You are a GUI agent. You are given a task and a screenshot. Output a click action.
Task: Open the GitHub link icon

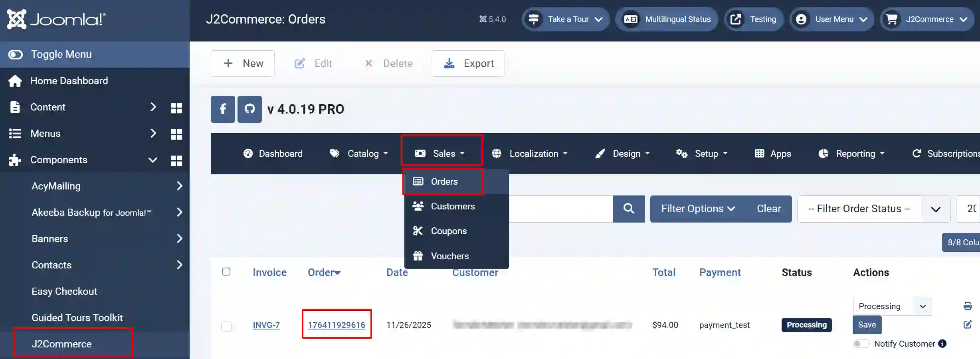pyautogui.click(x=249, y=109)
